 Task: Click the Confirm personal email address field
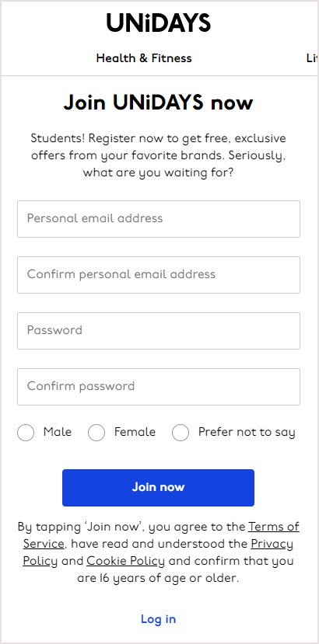tap(159, 275)
